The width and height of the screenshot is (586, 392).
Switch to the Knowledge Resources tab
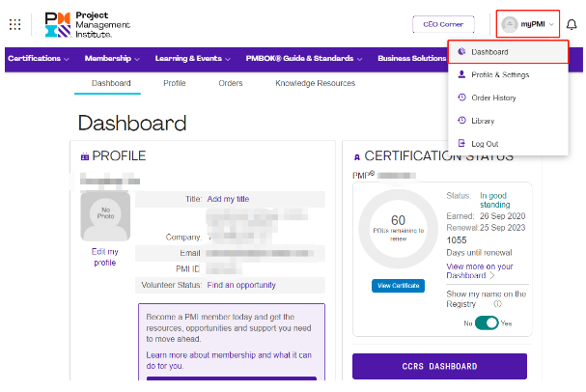(315, 84)
